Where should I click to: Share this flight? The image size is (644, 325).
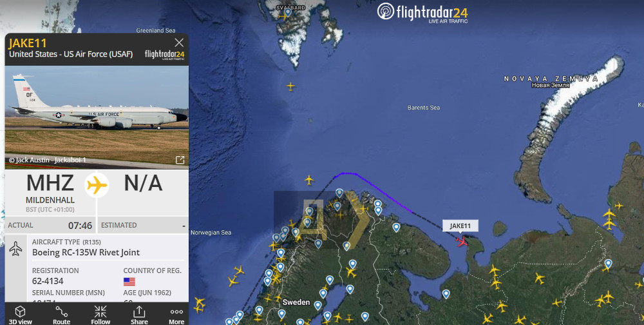pos(139,315)
